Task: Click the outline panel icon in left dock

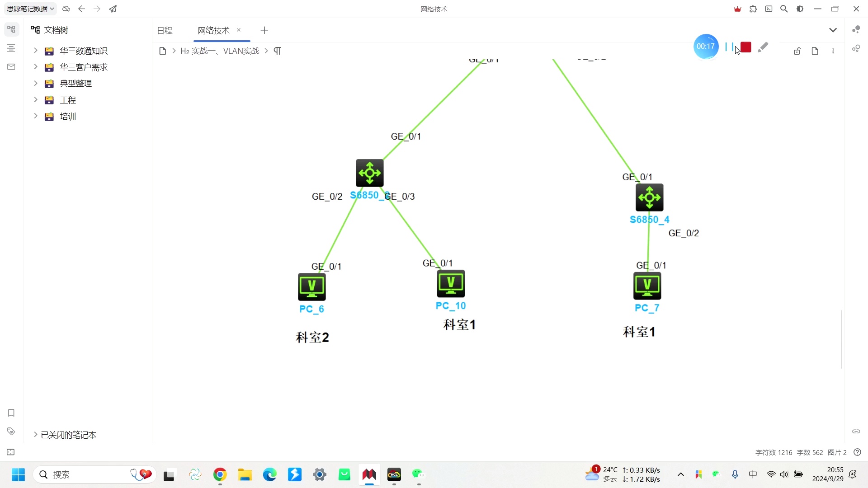Action: (11, 48)
